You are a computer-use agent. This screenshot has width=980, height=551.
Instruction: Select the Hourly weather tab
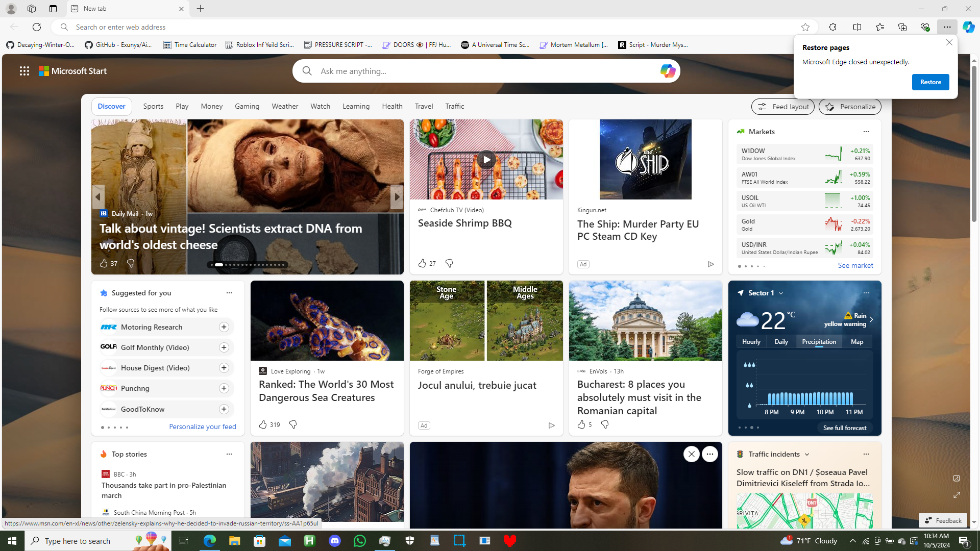pyautogui.click(x=751, y=341)
